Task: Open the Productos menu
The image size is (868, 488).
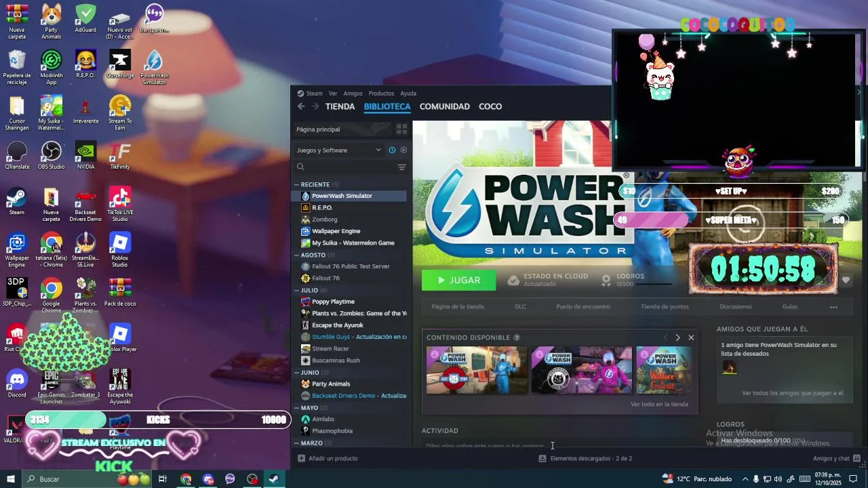Action: click(381, 94)
